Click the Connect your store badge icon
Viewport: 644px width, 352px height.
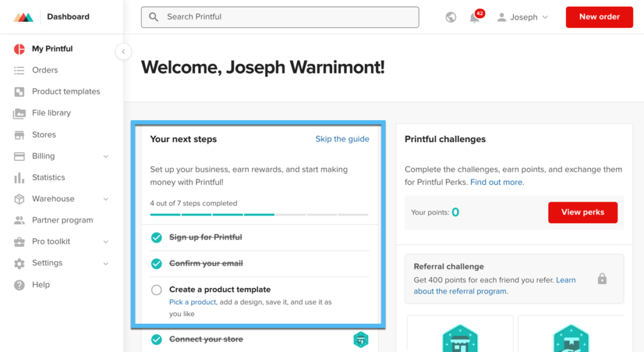click(x=360, y=339)
